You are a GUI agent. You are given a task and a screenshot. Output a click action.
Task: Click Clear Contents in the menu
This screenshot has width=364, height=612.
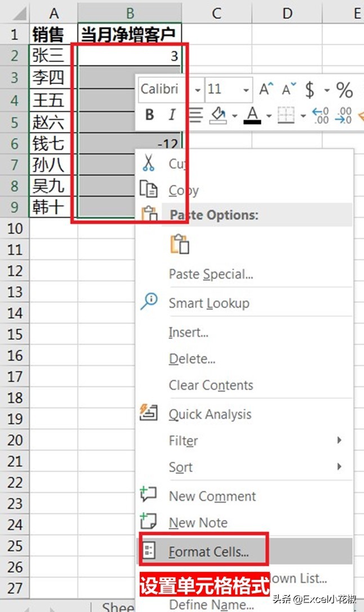211,385
